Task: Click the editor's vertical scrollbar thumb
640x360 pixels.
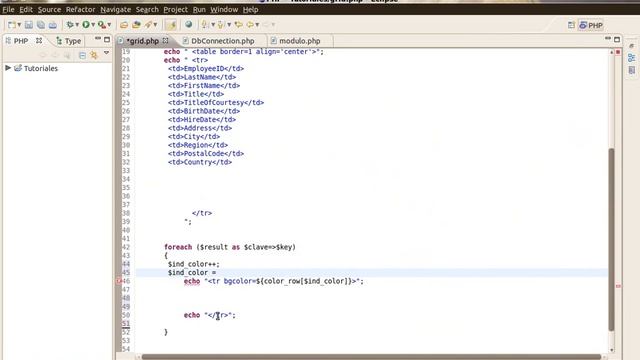Action: [x=611, y=239]
